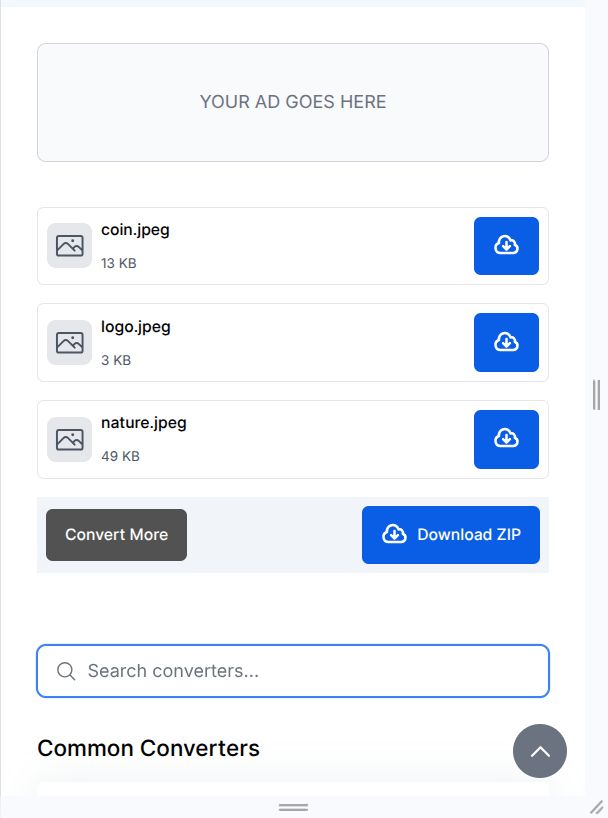Grab the bottom horizontal resize handle
The height and width of the screenshot is (818, 608).
pos(293,807)
